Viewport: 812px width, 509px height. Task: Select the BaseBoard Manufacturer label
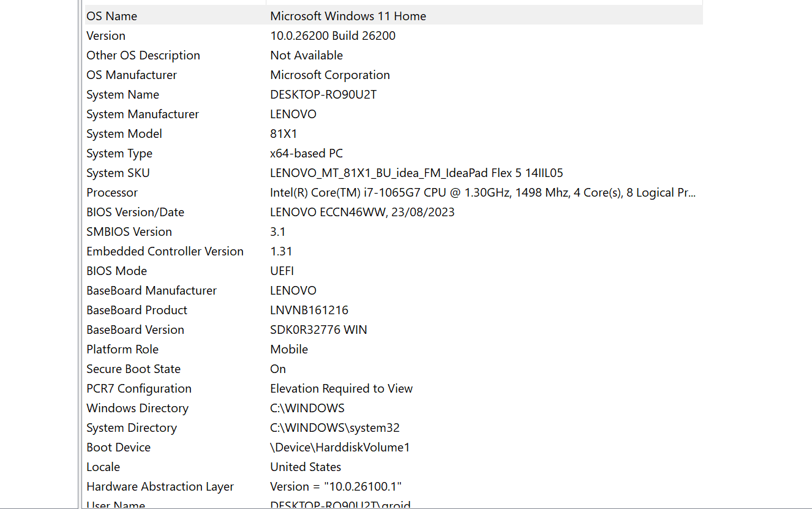click(x=151, y=290)
